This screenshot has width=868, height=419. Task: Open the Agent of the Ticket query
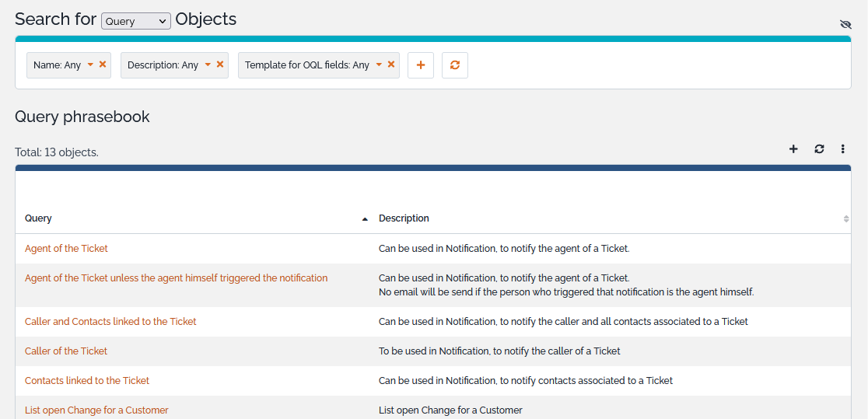tap(66, 249)
